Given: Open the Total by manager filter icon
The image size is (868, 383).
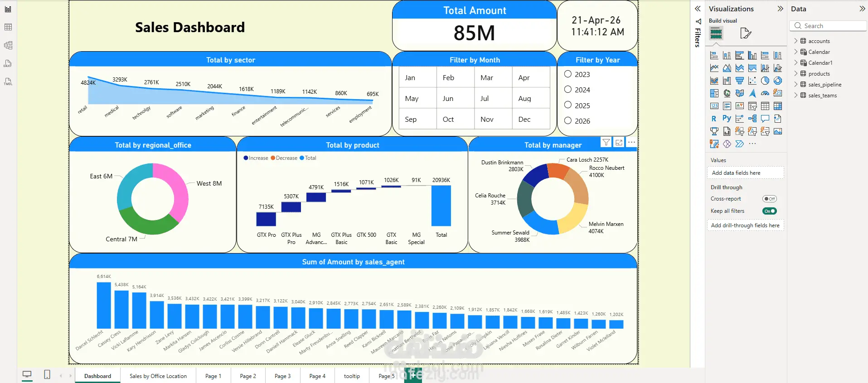Looking at the screenshot, I should click(606, 142).
